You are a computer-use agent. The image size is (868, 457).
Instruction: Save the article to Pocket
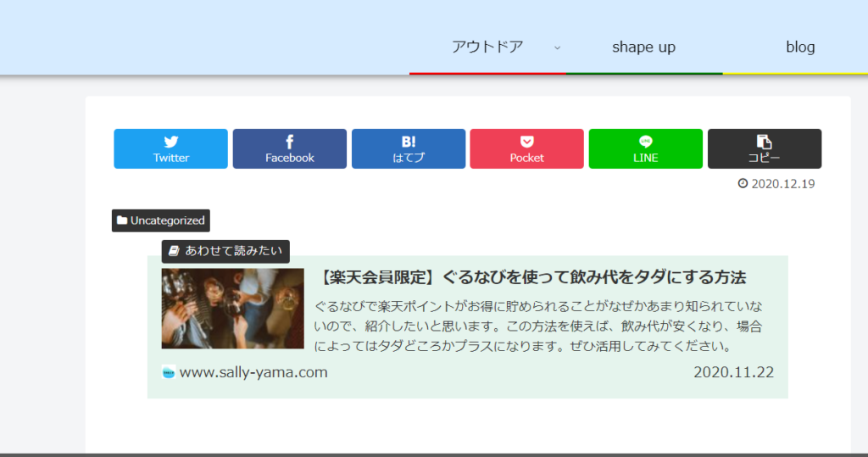[527, 148]
